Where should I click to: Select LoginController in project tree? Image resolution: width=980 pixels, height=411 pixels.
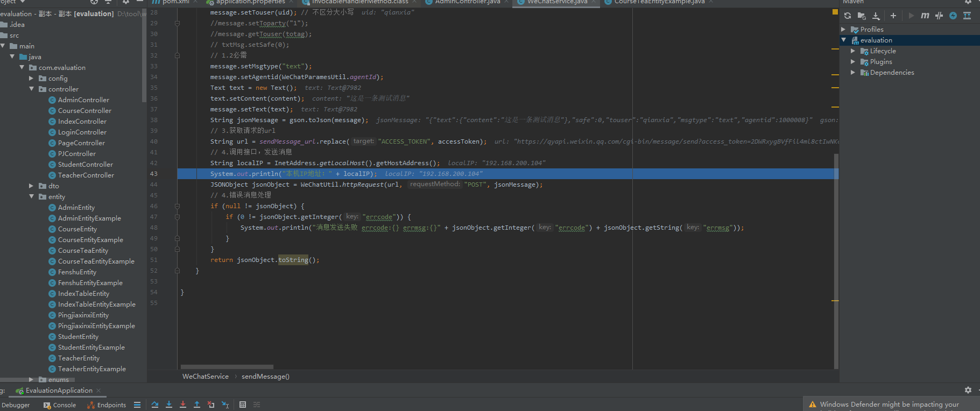click(x=77, y=132)
